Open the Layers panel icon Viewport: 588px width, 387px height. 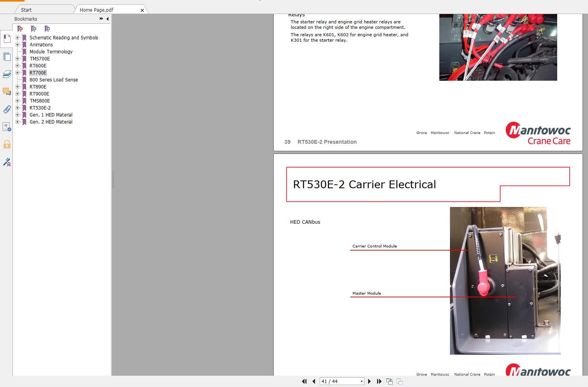click(7, 74)
